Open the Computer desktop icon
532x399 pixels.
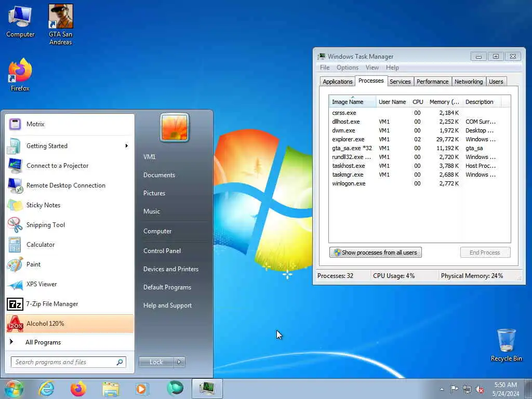(x=20, y=21)
